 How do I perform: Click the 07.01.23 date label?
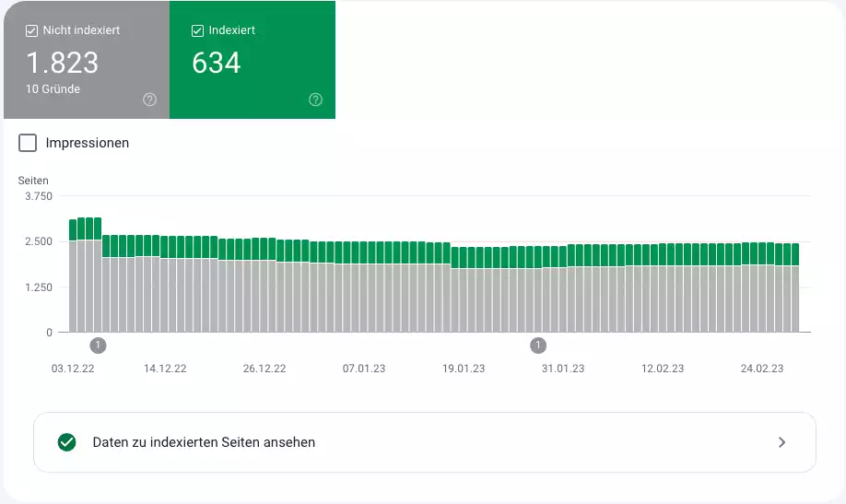pos(364,369)
